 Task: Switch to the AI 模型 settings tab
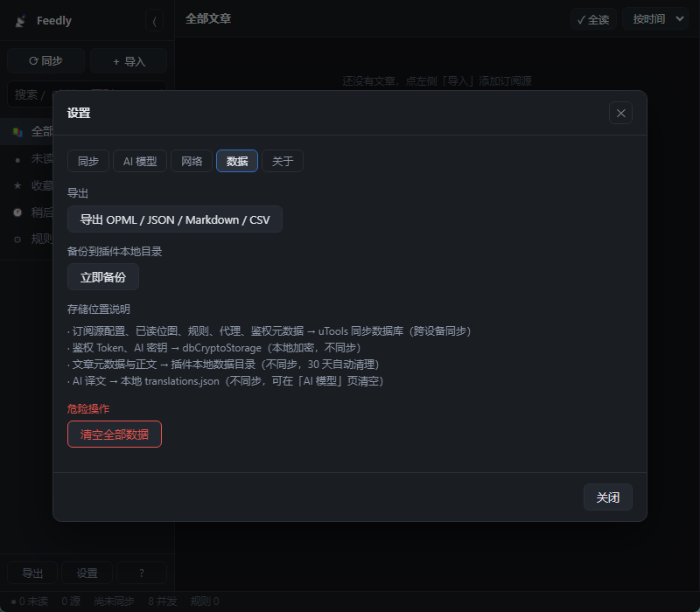(140, 161)
